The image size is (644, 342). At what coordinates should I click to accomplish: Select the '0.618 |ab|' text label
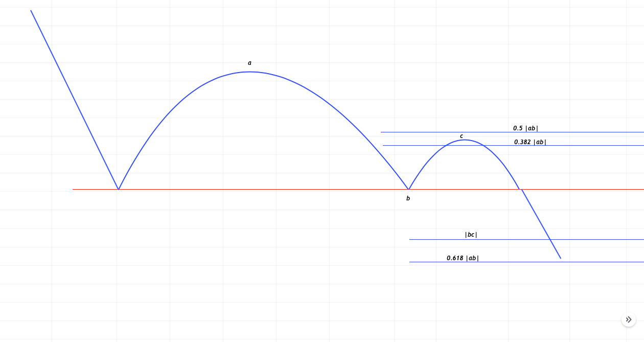pyautogui.click(x=463, y=258)
